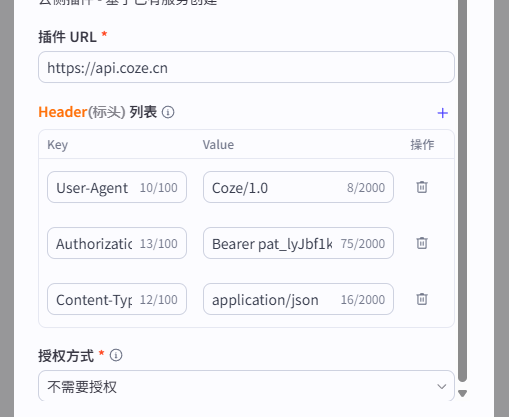The width and height of the screenshot is (509, 417).
Task: Edit the Bearer token value field
Action: (x=298, y=243)
